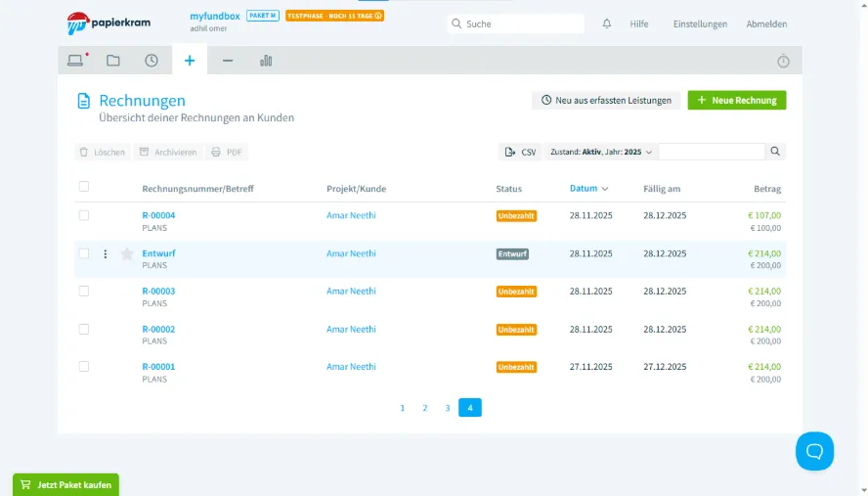Click the top Suche search field
This screenshot has height=496, width=868.
click(515, 23)
